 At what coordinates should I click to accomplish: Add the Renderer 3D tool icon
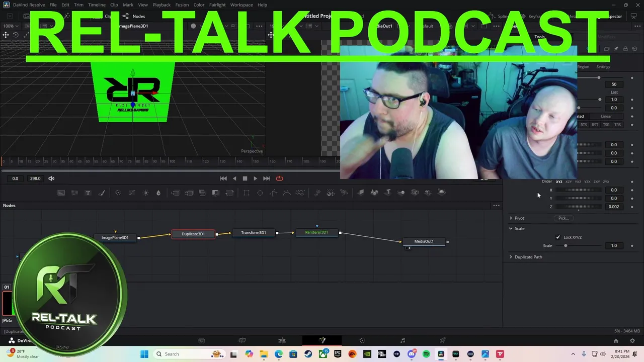[441, 193]
